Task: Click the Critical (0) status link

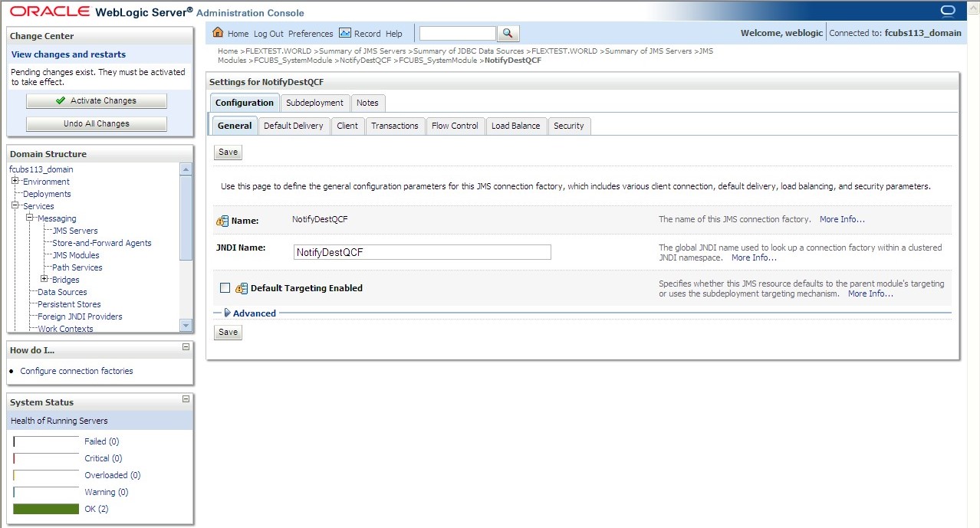Action: click(x=104, y=458)
